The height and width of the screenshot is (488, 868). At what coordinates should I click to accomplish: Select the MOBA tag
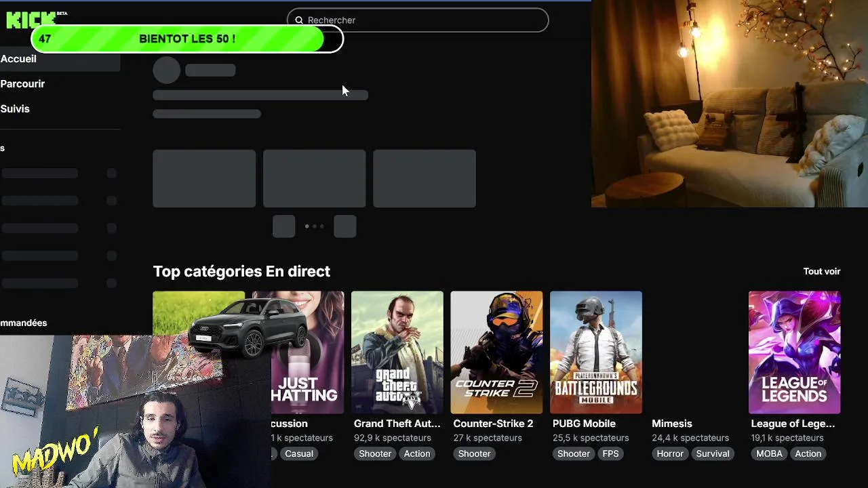tap(769, 453)
